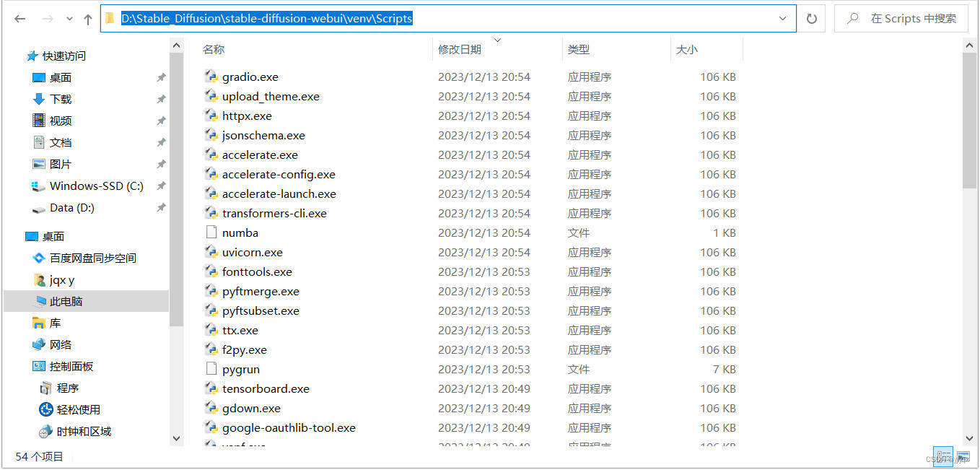Click the accelerate-launch.exe file icon

click(211, 193)
